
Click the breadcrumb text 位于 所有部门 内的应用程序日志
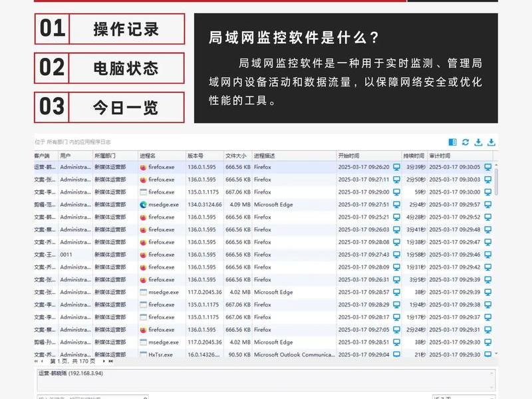(72, 142)
